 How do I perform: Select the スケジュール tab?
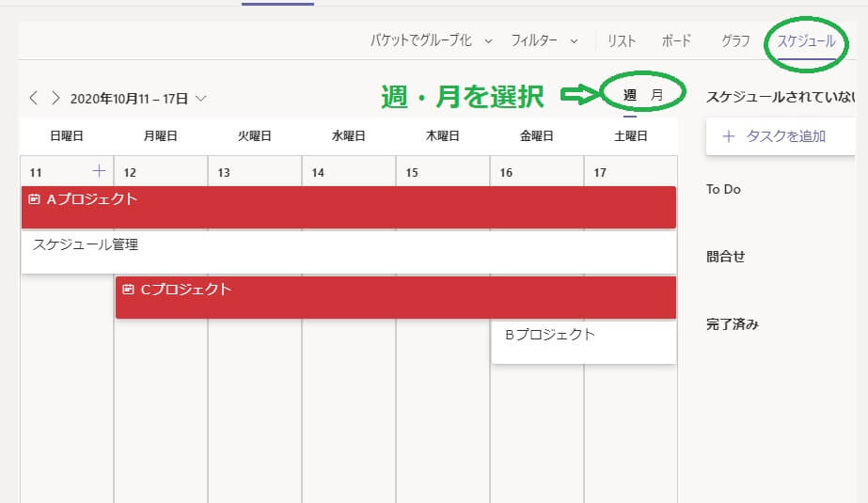pyautogui.click(x=806, y=41)
